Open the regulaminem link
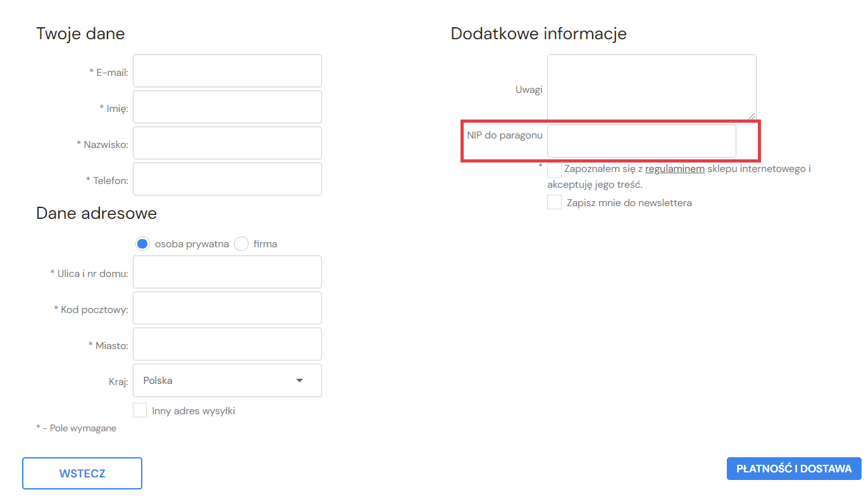Viewport: 866px width, 504px height. [x=674, y=169]
